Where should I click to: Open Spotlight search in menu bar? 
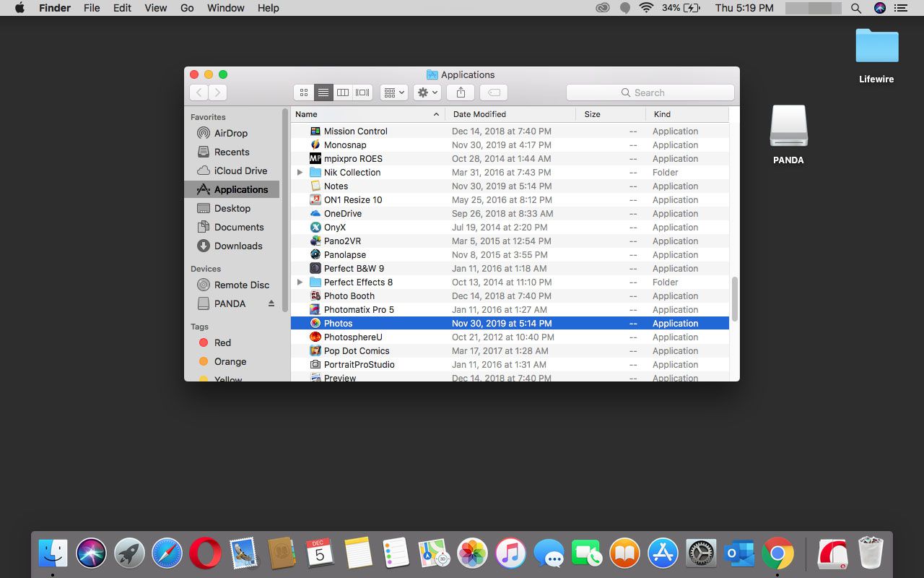coord(856,8)
